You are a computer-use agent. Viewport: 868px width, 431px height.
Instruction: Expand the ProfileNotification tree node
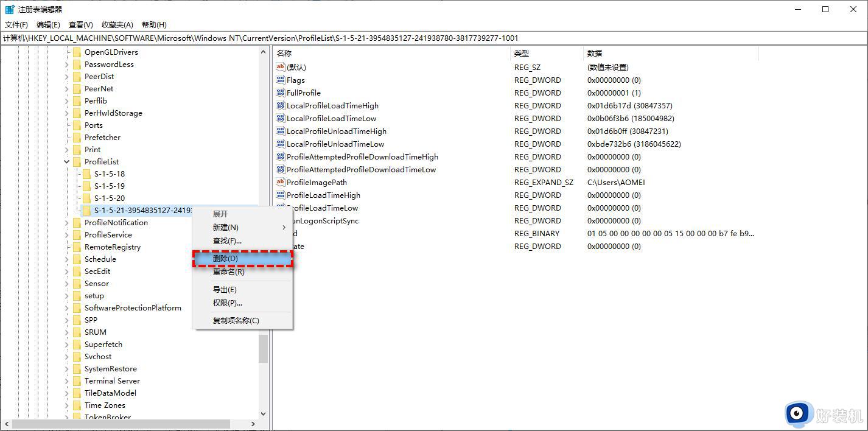(67, 223)
